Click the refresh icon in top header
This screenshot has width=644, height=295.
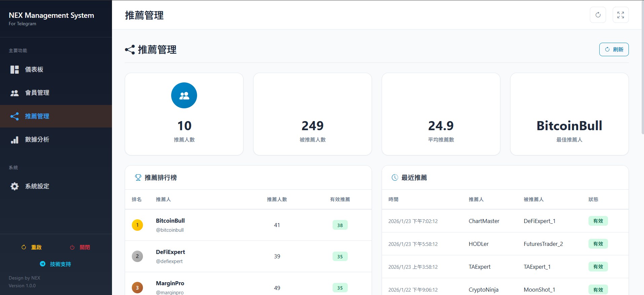[598, 15]
